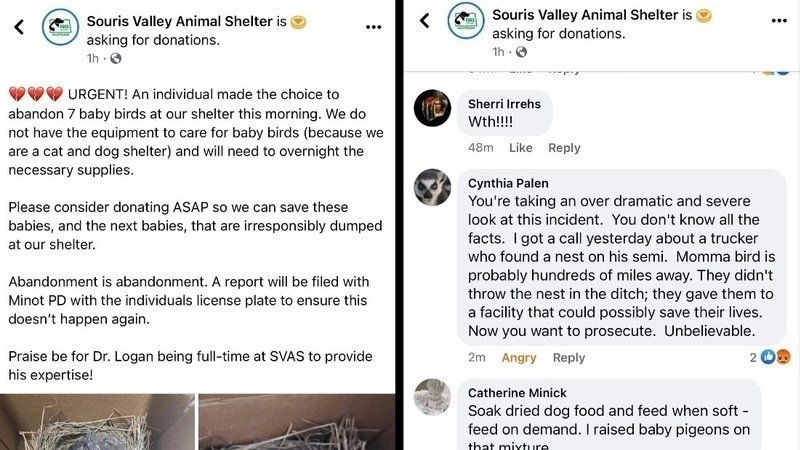This screenshot has width=800, height=450.
Task: Open Cynthia Palen's lemur avatar
Action: pyautogui.click(x=432, y=187)
